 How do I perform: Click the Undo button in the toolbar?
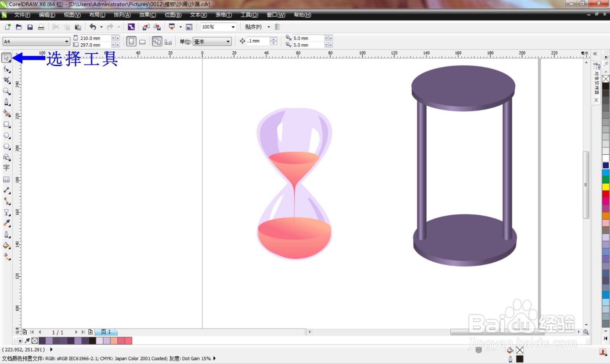point(93,27)
